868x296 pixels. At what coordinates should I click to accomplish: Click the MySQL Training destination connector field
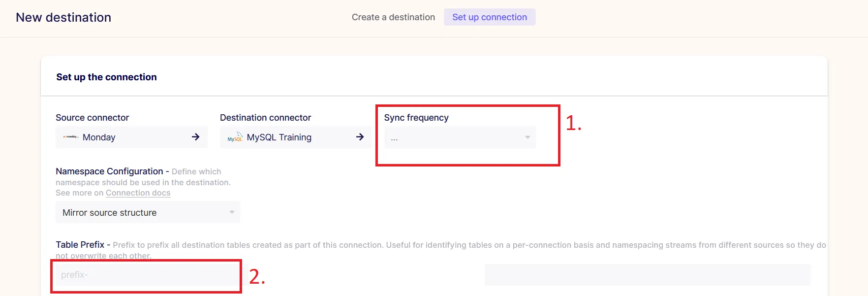[x=296, y=137]
